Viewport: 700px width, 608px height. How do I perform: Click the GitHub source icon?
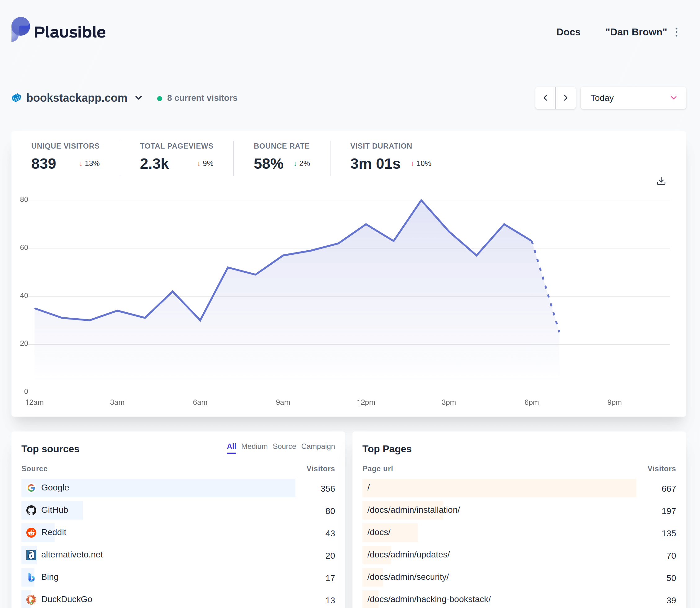(31, 510)
